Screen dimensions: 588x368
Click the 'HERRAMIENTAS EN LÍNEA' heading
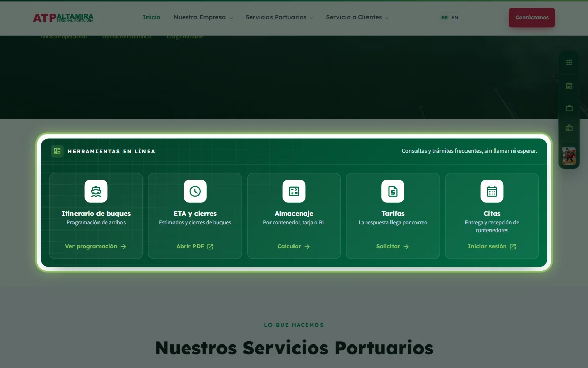111,151
